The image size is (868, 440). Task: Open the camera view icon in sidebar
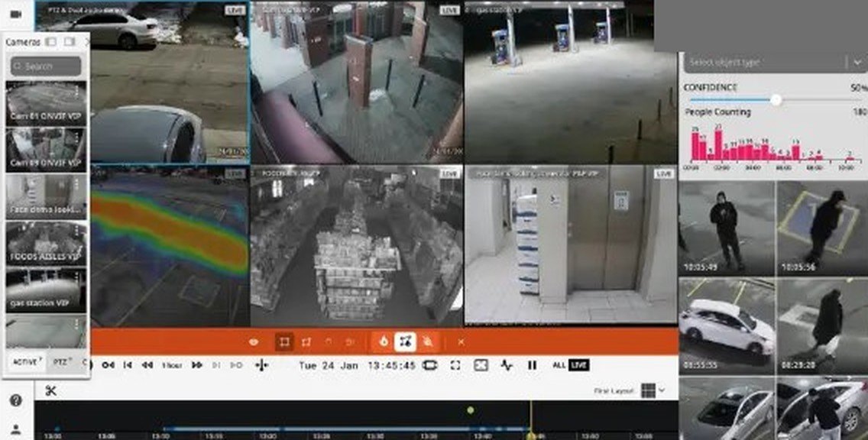15,15
